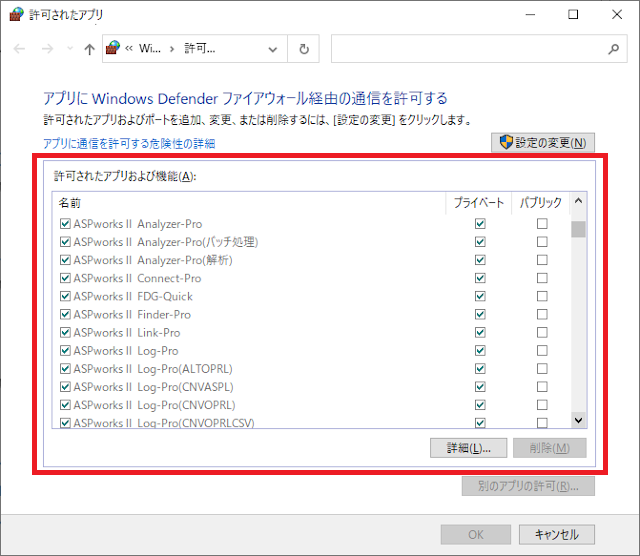
Task: Minimize the 許可されたアプリ window
Action: pos(530,15)
